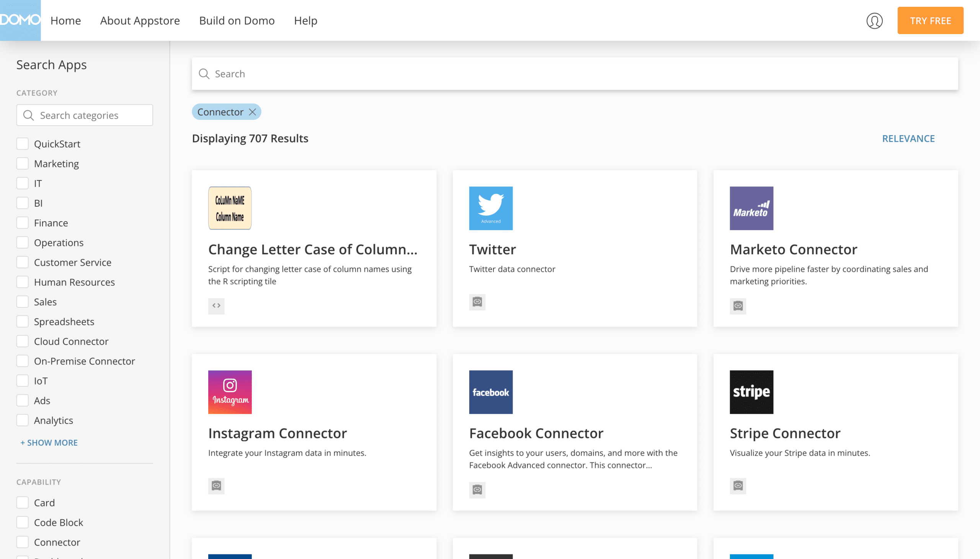
Task: Enable the Analytics category filter
Action: tap(22, 420)
